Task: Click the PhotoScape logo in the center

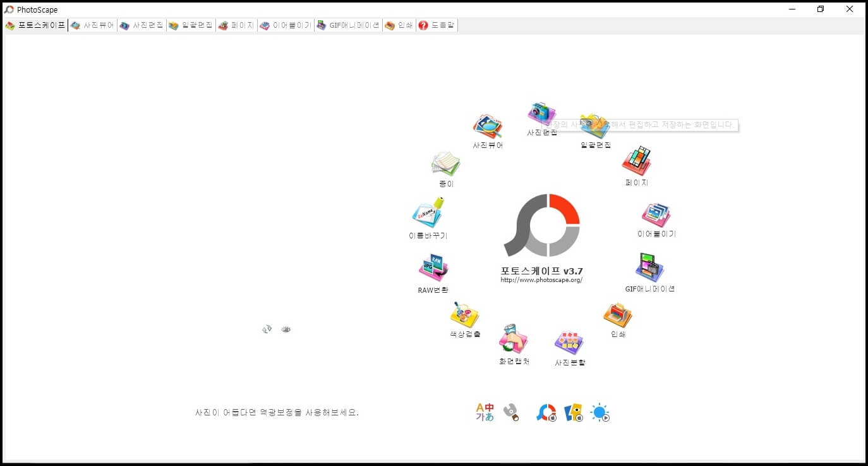Action: point(542,225)
